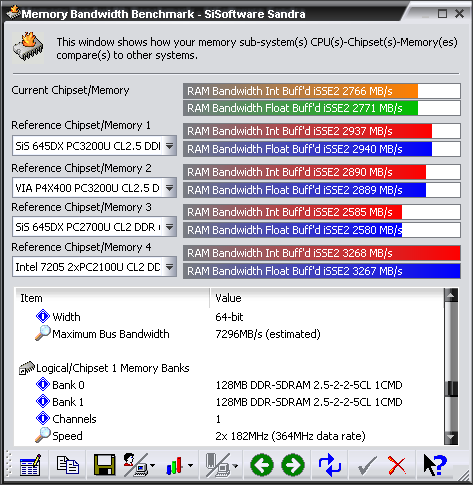Click the What's This help cursor icon
Image resolution: width=473 pixels, height=485 pixels.
pos(435,465)
